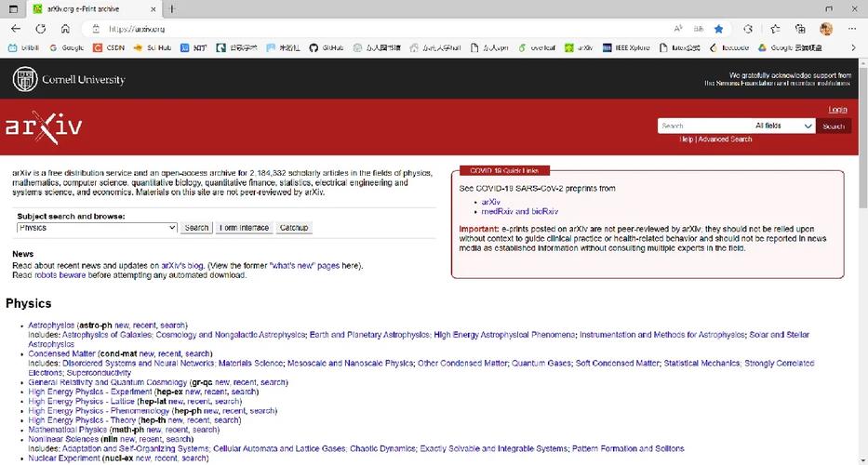Open the Google Drive bookmark
Screen dimensions: 868x465
pos(790,48)
